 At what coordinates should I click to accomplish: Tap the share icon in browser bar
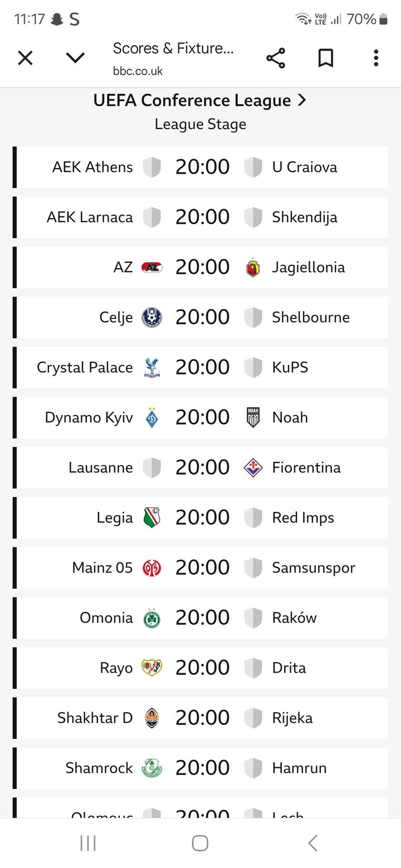276,58
